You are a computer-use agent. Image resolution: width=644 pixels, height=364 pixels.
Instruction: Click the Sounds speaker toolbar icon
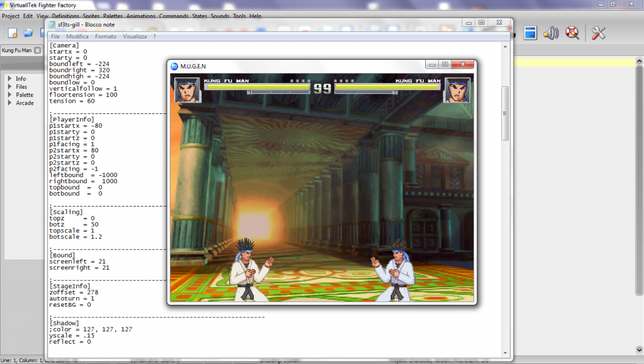pos(551,33)
